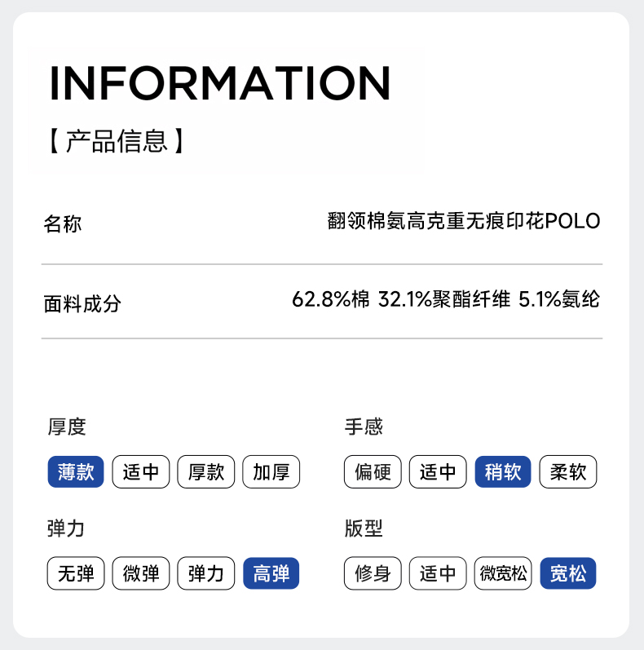Pick the highlighted 宽松 fit tag
644x650 pixels.
click(x=568, y=573)
